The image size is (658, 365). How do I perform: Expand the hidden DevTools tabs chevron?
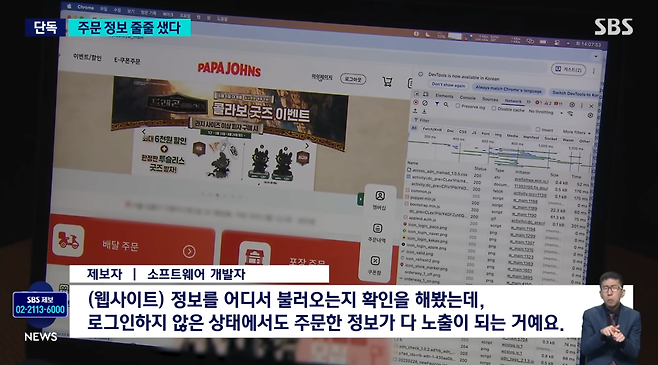tap(528, 102)
